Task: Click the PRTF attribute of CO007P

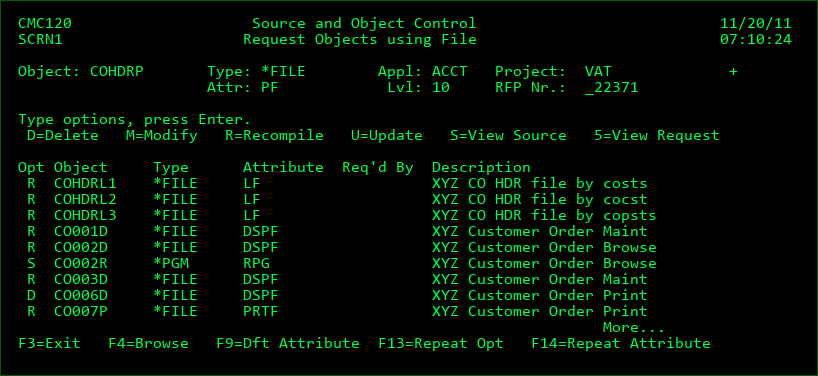Action: pyautogui.click(x=261, y=311)
